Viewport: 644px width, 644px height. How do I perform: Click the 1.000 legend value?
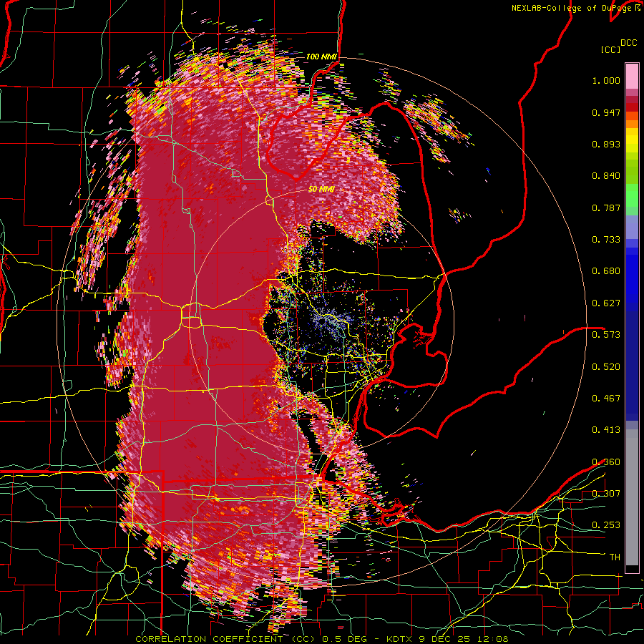point(606,80)
